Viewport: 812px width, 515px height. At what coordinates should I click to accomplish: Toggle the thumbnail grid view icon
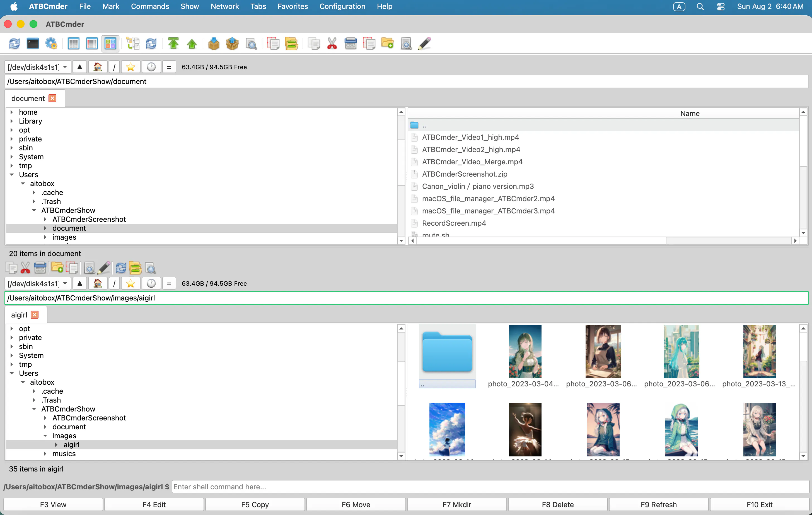pyautogui.click(x=110, y=44)
